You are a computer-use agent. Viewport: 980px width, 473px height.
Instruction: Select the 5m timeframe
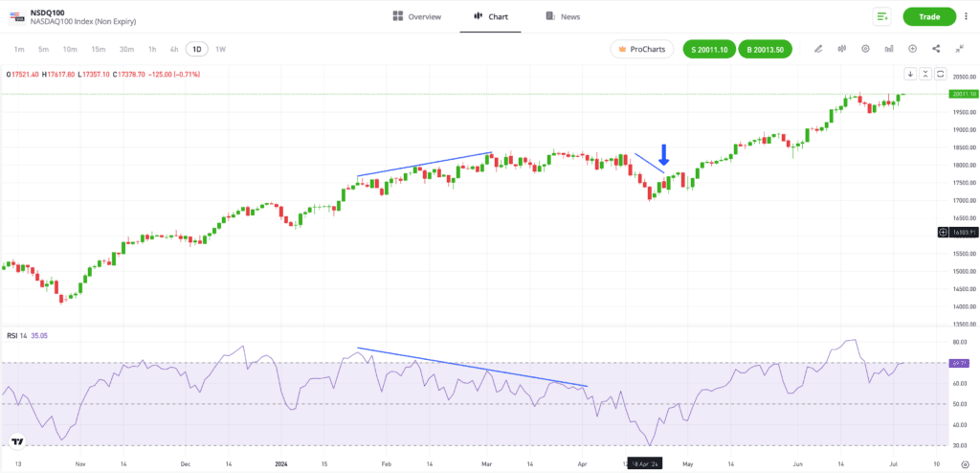(x=43, y=49)
